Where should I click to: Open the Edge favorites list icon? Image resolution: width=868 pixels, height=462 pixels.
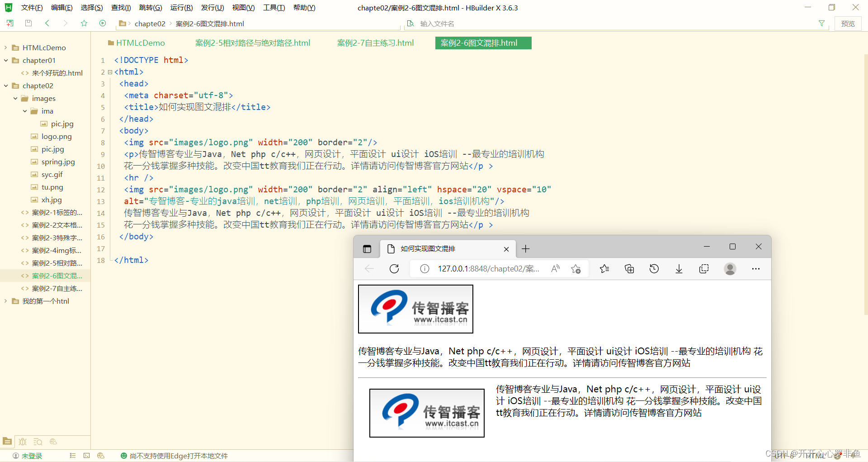(x=604, y=269)
